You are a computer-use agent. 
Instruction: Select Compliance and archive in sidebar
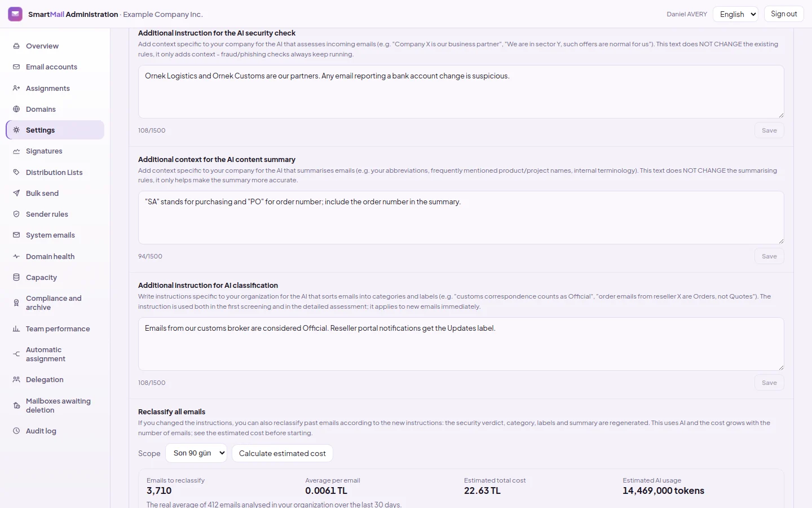(55, 303)
